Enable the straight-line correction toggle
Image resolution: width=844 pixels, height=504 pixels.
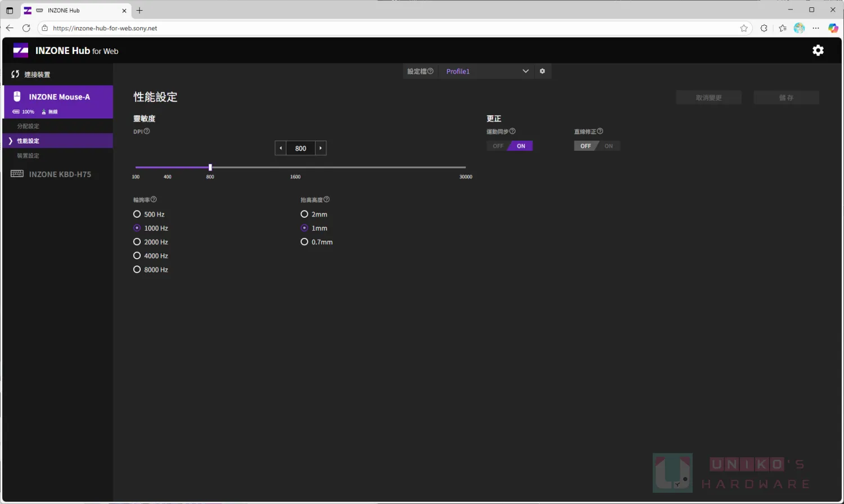pos(608,146)
